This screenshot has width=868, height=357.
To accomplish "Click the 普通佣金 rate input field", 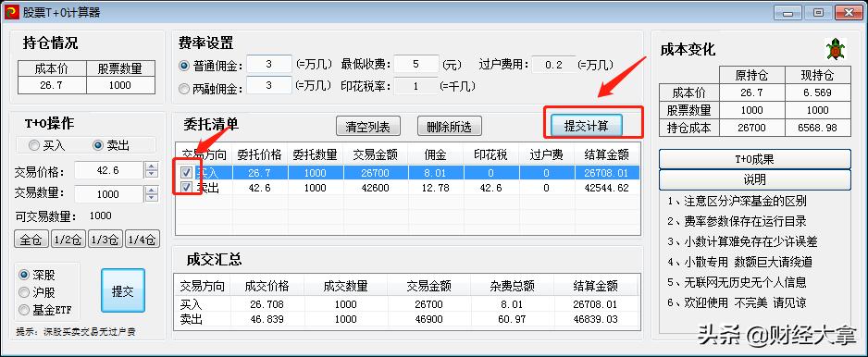I will pos(269,64).
